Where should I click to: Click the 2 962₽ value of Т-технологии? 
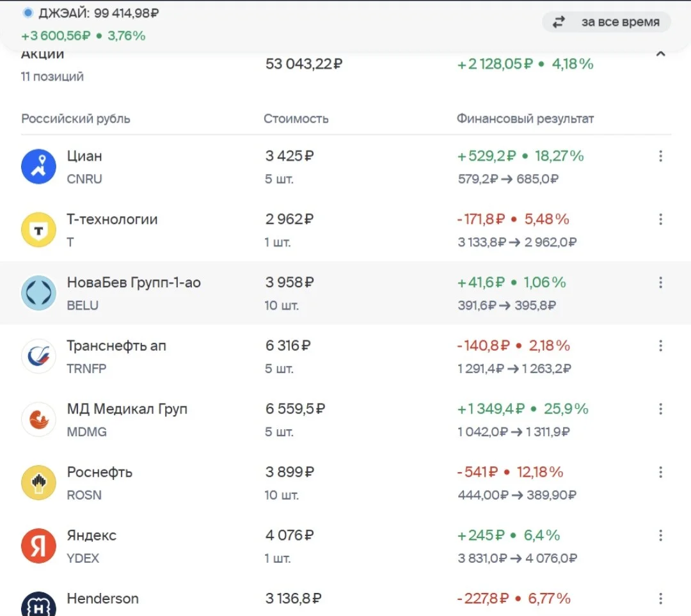[290, 219]
